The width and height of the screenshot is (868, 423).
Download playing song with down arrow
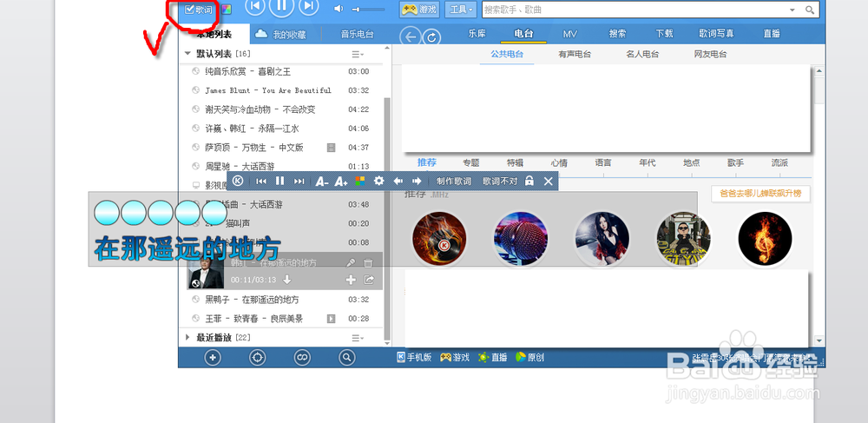tap(286, 280)
